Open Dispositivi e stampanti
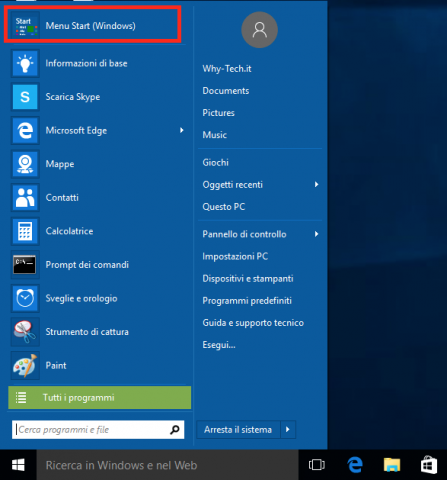The height and width of the screenshot is (480, 447). click(x=248, y=278)
